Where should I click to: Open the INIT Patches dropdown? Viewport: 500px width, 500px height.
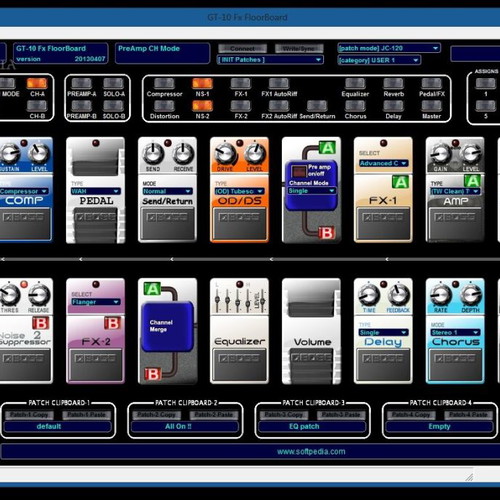click(x=269, y=60)
